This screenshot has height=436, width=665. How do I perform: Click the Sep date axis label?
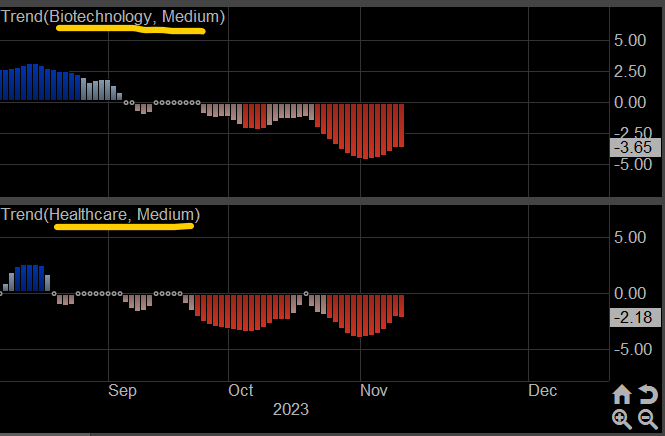coord(122,391)
